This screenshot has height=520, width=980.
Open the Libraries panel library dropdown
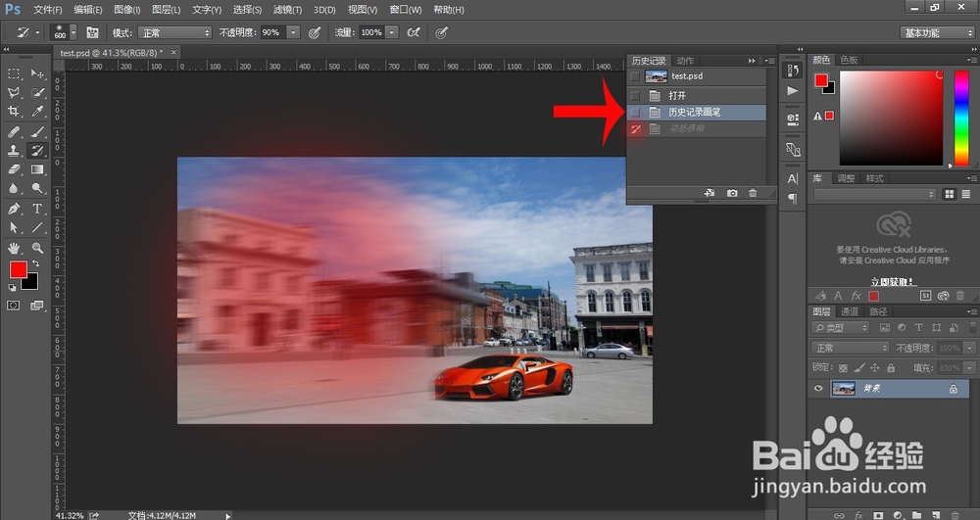[874, 194]
